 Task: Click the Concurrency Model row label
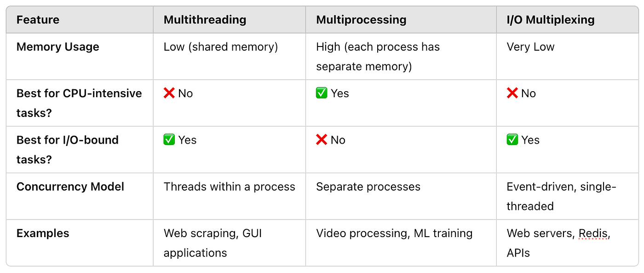coord(70,186)
